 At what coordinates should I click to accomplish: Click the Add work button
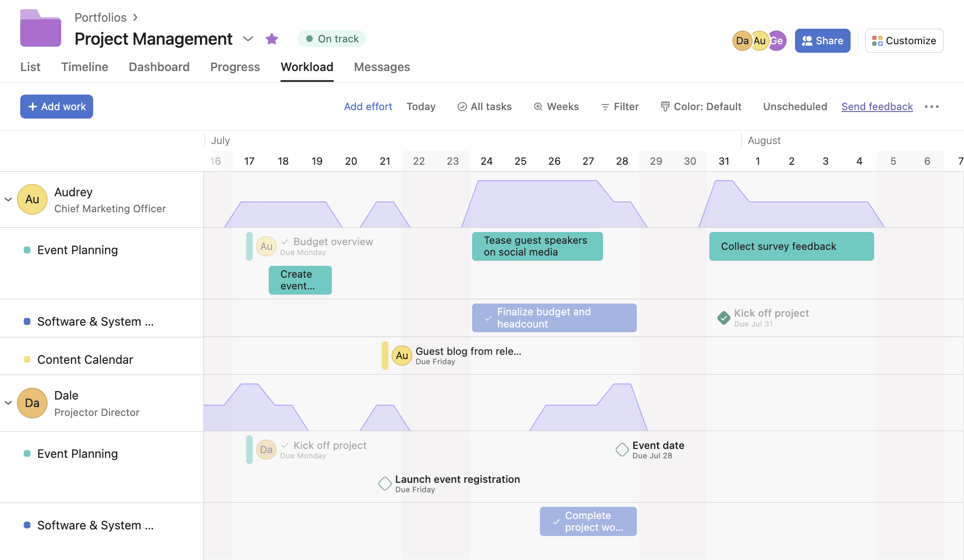coord(56,106)
